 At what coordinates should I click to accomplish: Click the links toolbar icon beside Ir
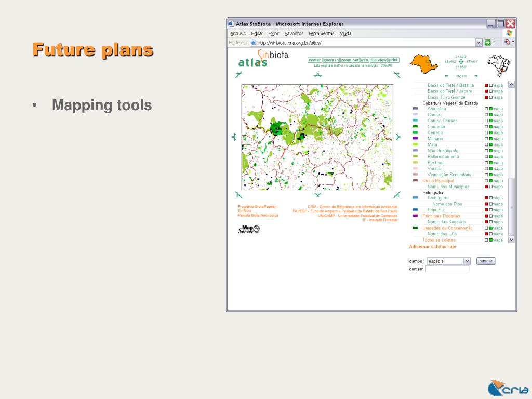pyautogui.click(x=507, y=42)
